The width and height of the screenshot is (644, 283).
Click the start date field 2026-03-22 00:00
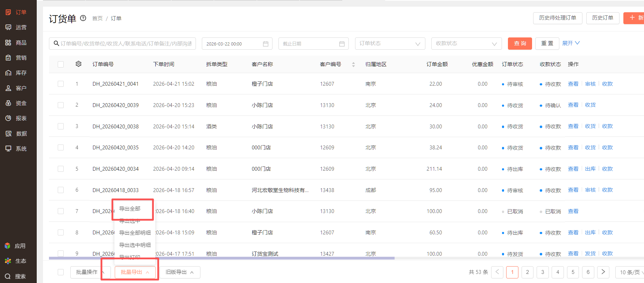pyautogui.click(x=237, y=44)
